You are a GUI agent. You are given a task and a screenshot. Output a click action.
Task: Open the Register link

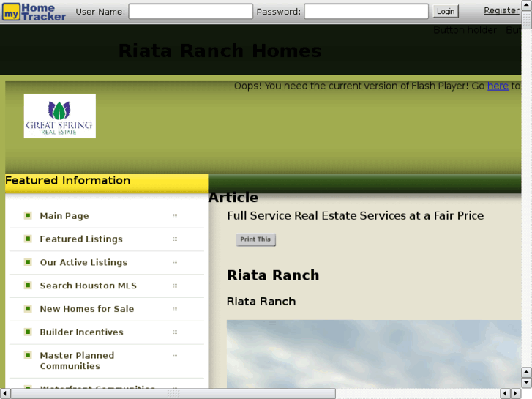(501, 10)
